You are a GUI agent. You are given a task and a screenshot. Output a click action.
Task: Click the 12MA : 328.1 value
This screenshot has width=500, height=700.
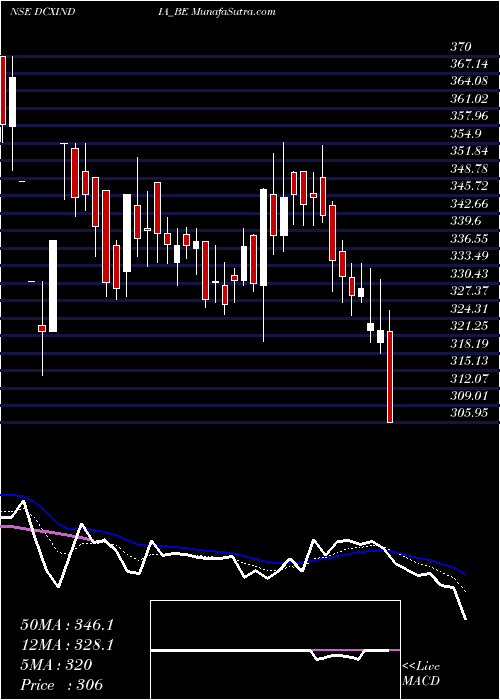coord(67,645)
